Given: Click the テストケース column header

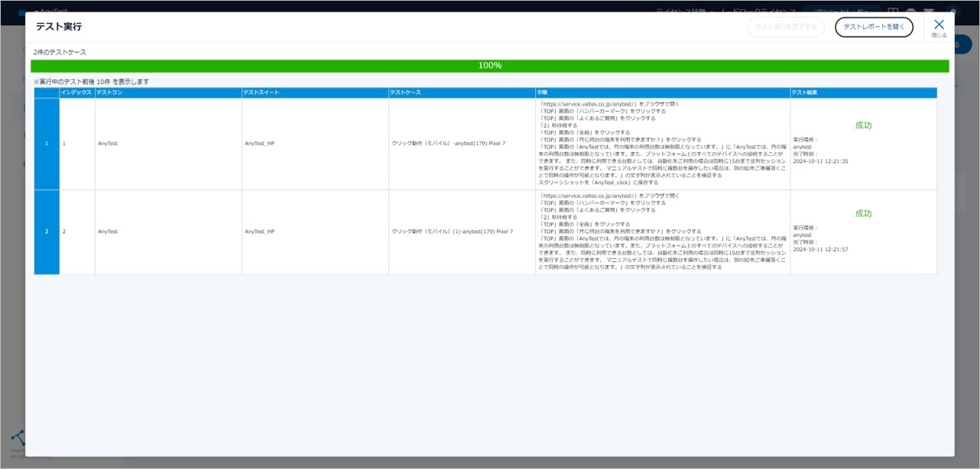Looking at the screenshot, I should click(x=405, y=92).
